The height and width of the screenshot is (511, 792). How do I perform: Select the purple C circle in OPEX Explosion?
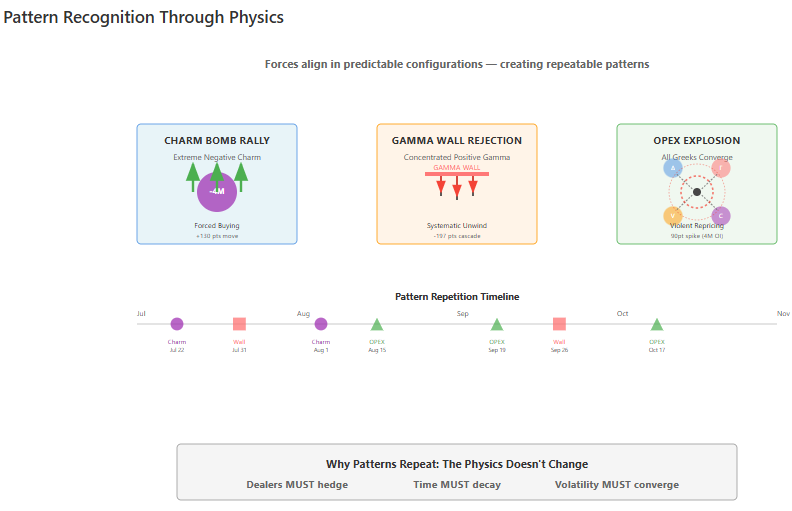pyautogui.click(x=721, y=216)
